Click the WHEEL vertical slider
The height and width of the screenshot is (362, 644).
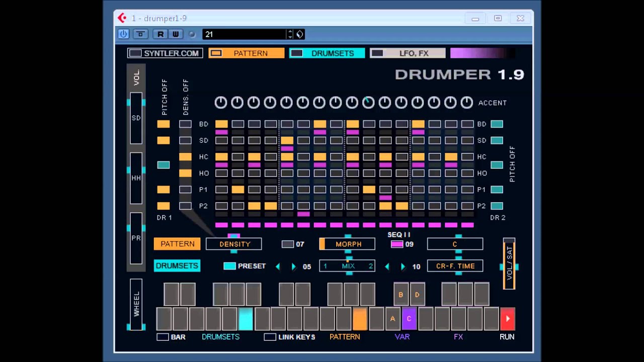coord(136,304)
